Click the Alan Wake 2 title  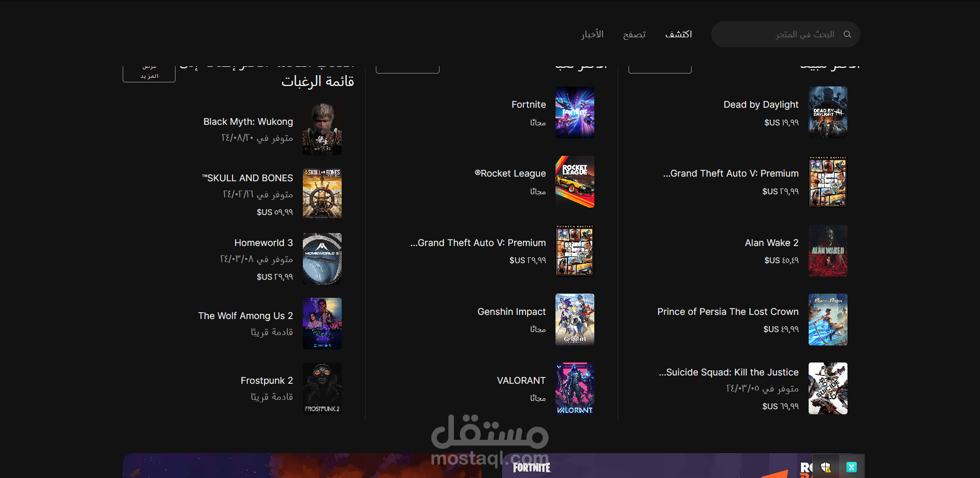point(771,243)
